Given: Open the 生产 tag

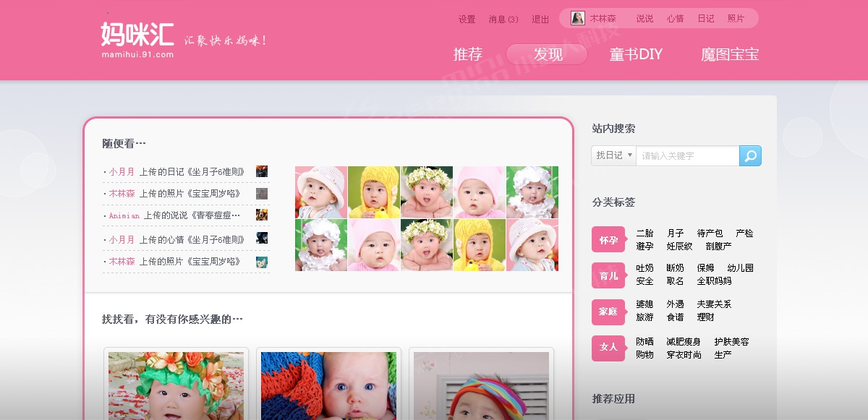Looking at the screenshot, I should click(x=723, y=355).
